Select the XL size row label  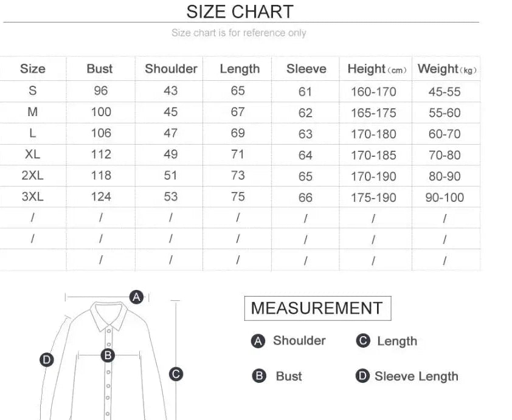[33, 154]
